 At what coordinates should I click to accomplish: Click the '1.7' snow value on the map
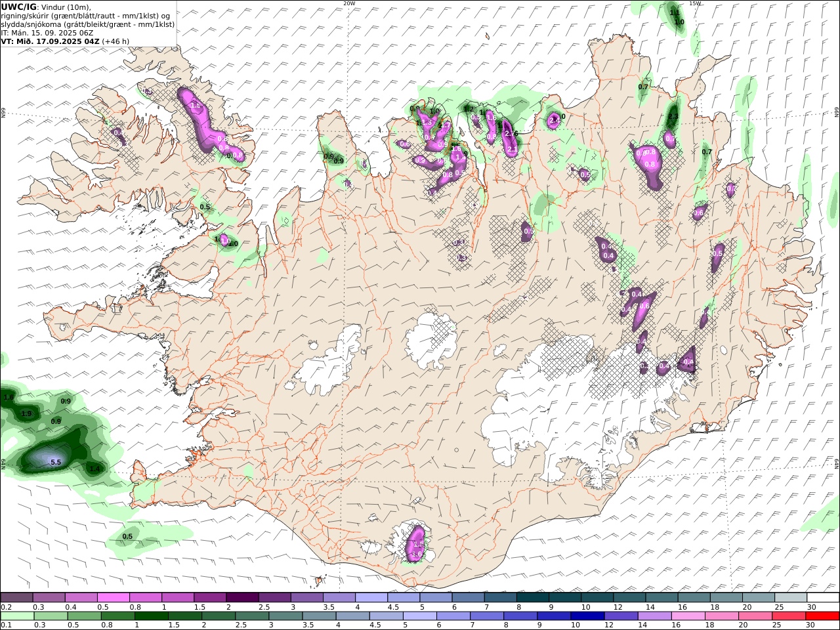pyautogui.click(x=444, y=126)
